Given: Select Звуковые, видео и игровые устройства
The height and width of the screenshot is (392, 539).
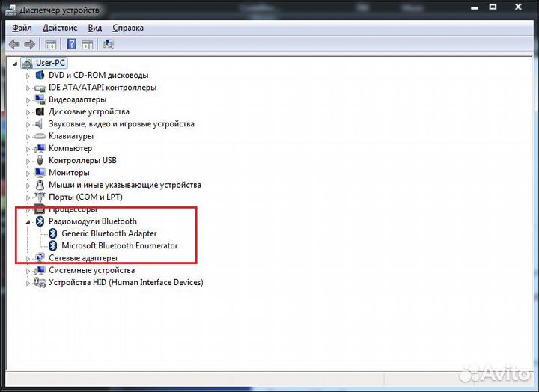Looking at the screenshot, I should click(121, 124).
